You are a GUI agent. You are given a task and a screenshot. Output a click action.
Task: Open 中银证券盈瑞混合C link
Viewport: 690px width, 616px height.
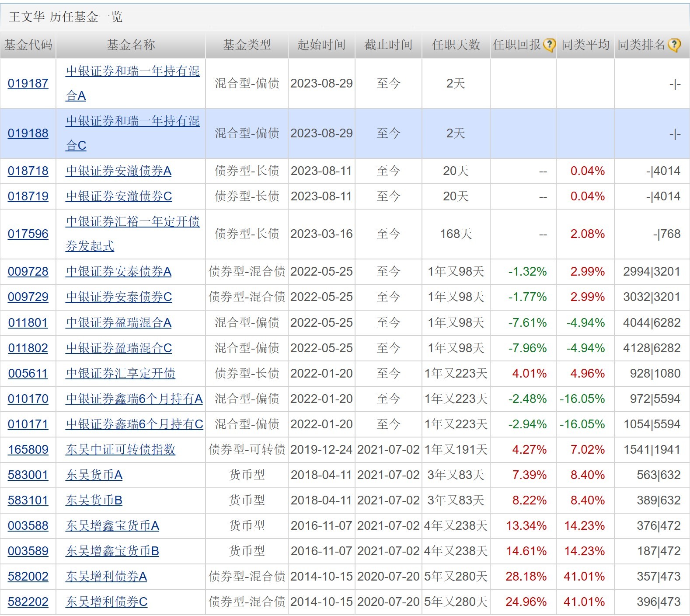coord(119,348)
